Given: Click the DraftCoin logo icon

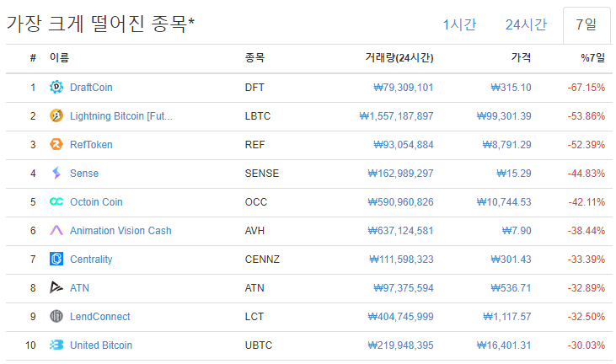Looking at the screenshot, I should [x=56, y=87].
